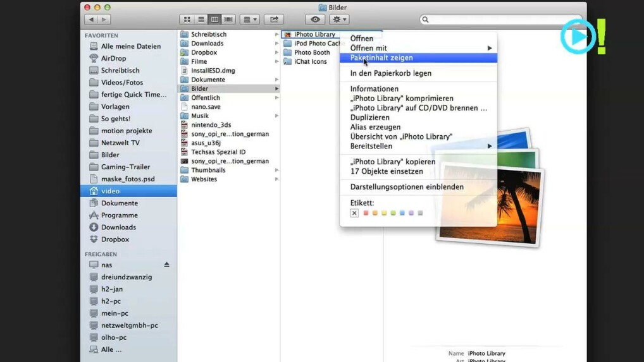Screen dimensions: 644x362
Task: Go back with the toolbar back arrow
Action: click(x=90, y=20)
